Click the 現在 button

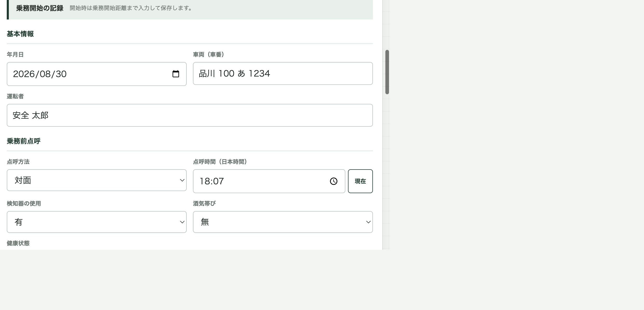tap(360, 181)
